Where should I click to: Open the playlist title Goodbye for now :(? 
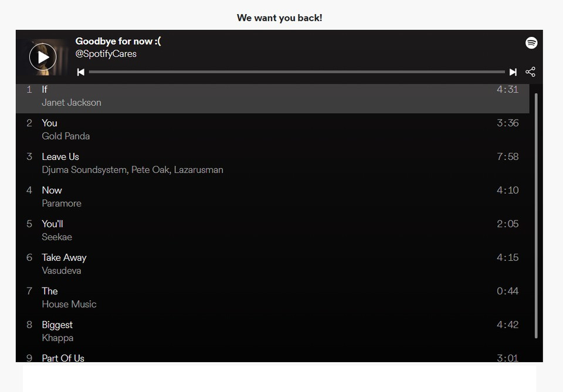point(118,41)
